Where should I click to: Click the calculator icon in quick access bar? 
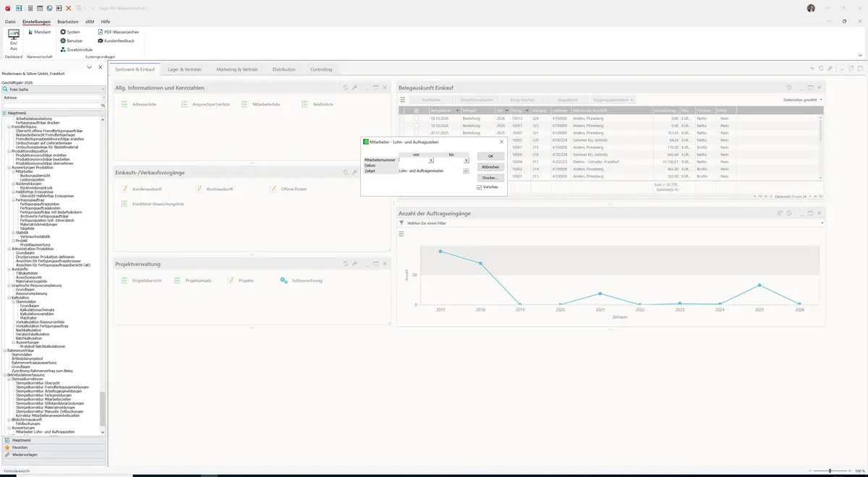[30, 8]
